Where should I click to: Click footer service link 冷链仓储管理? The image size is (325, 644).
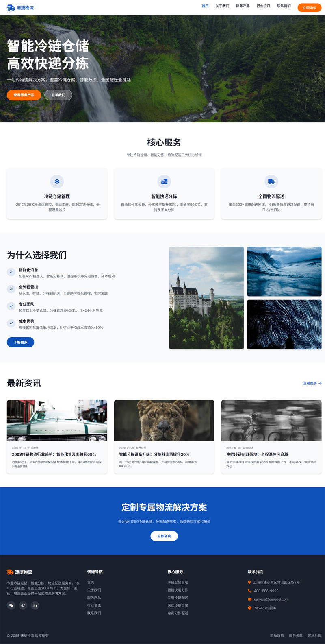coord(178,582)
